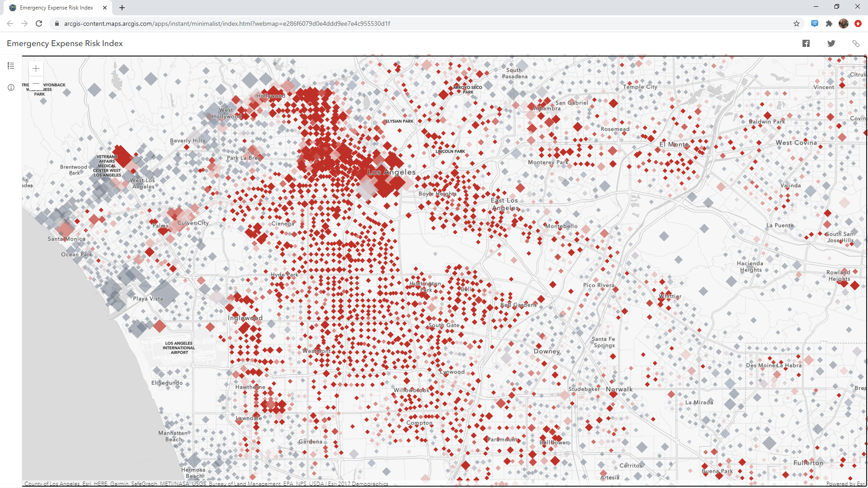View site security info via the padlock
868x488 pixels.
click(x=57, y=23)
